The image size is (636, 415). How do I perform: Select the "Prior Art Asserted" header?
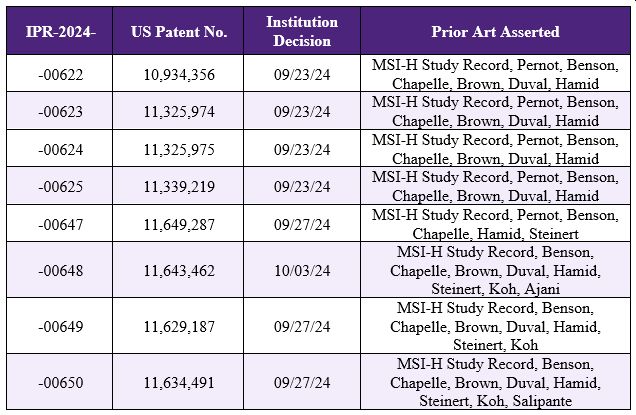[x=494, y=31]
